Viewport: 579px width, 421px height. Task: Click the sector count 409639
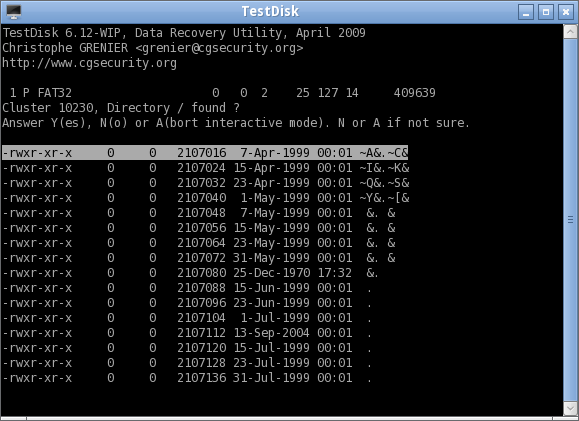click(x=415, y=93)
